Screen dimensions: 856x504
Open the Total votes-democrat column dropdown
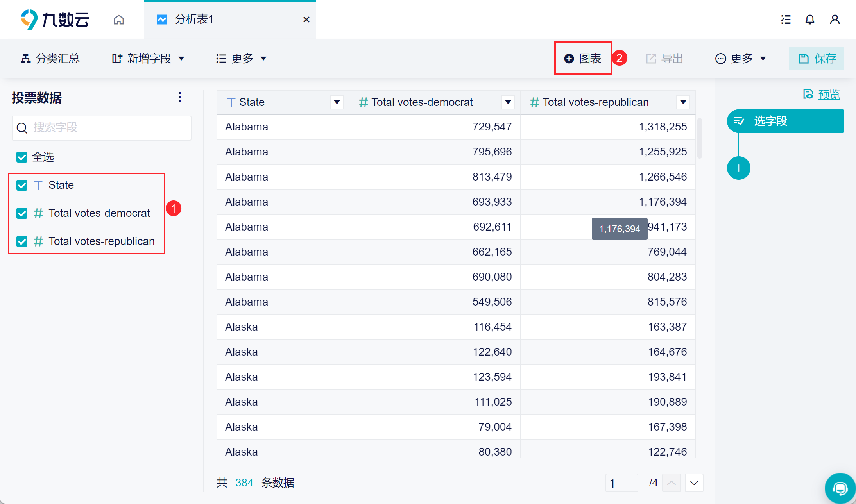(508, 102)
